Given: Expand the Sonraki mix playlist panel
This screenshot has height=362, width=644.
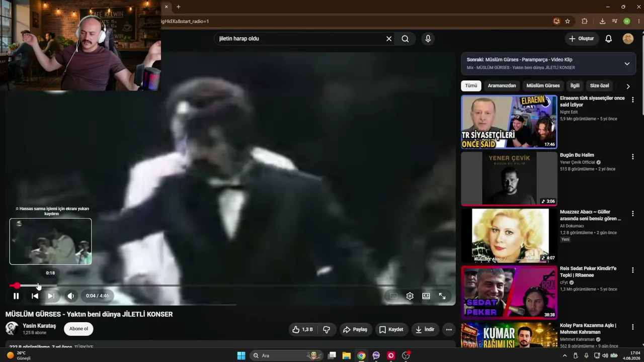Looking at the screenshot, I should tap(627, 64).
